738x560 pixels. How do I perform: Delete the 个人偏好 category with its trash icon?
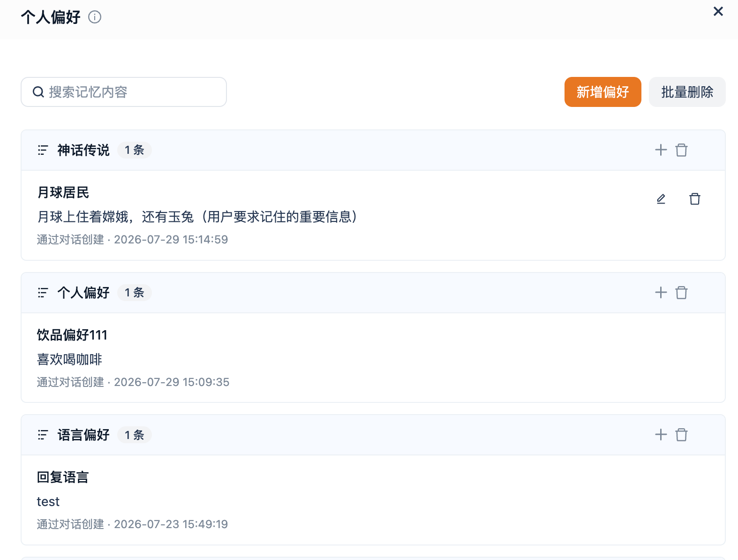click(681, 293)
